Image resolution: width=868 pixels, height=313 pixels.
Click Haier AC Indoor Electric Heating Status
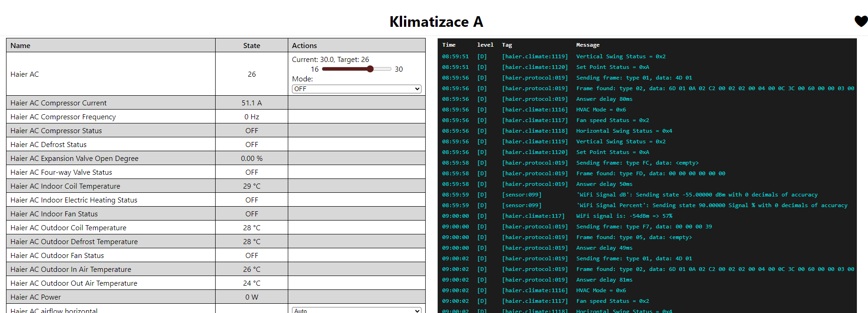click(74, 200)
